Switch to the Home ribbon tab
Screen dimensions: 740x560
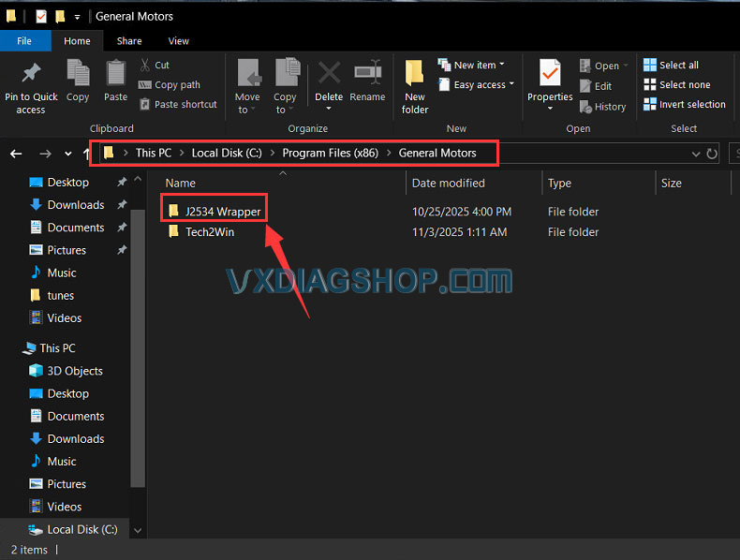77,41
